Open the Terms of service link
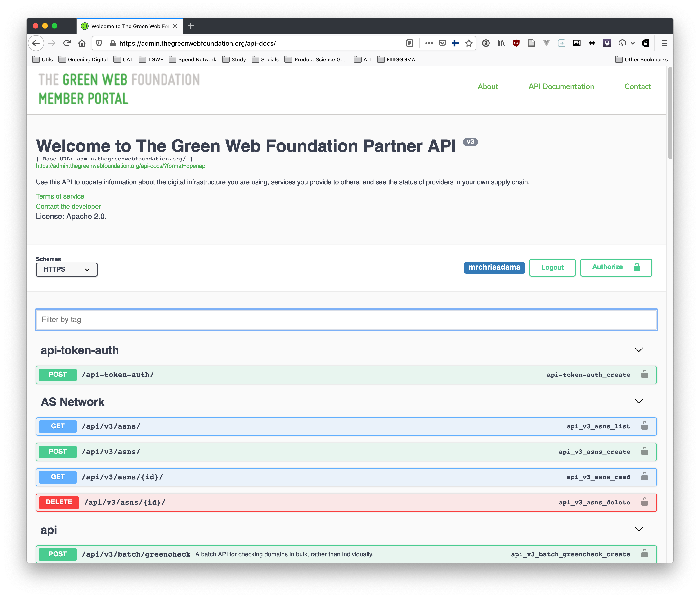The image size is (700, 598). click(60, 196)
